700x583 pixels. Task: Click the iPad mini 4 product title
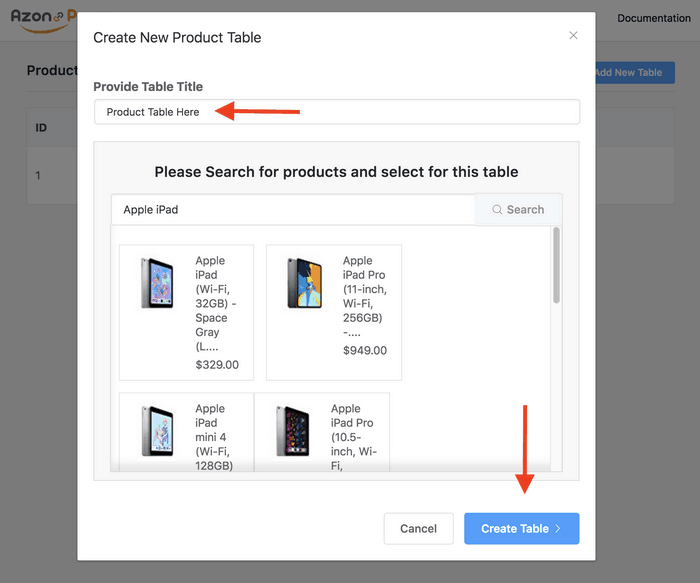click(213, 437)
